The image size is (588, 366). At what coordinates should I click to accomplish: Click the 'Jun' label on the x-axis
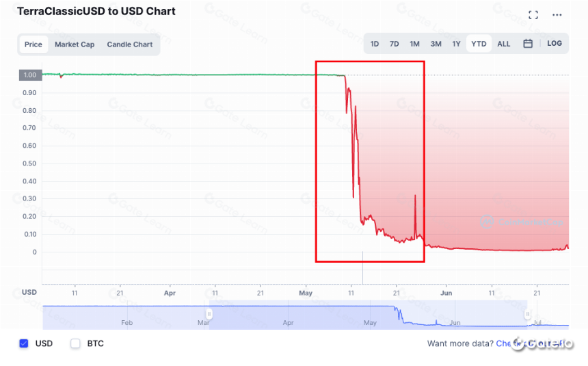pyautogui.click(x=446, y=293)
